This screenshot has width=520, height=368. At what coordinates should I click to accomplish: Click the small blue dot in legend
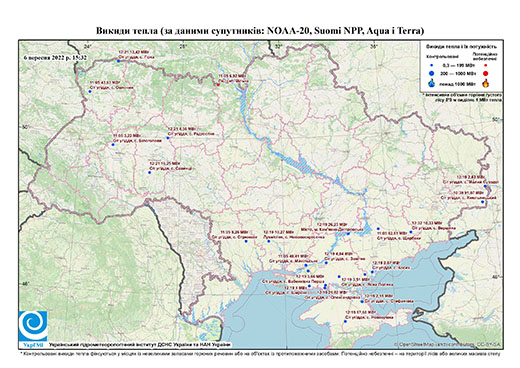pos(432,66)
